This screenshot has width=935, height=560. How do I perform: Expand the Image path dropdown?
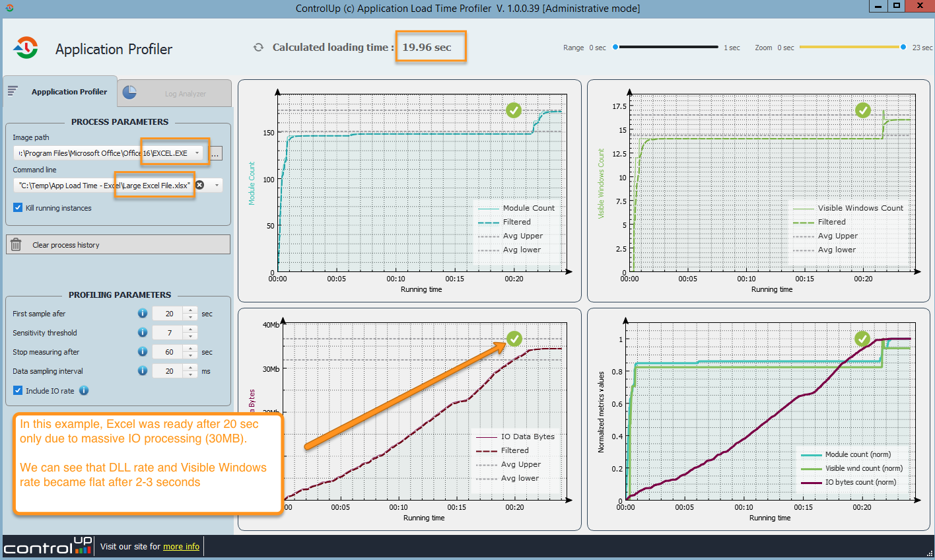(x=197, y=153)
